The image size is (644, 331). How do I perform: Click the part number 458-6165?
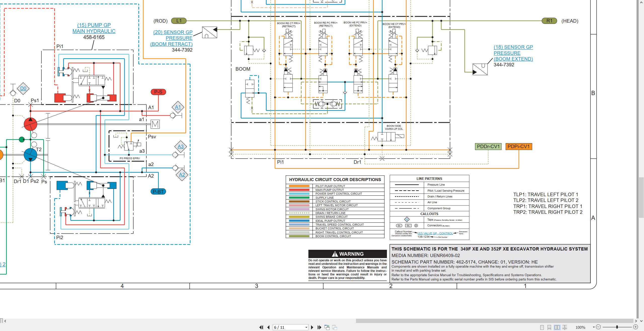point(94,37)
